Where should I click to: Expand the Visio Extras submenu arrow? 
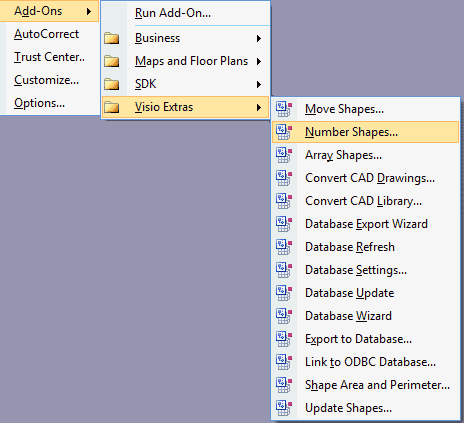[259, 107]
